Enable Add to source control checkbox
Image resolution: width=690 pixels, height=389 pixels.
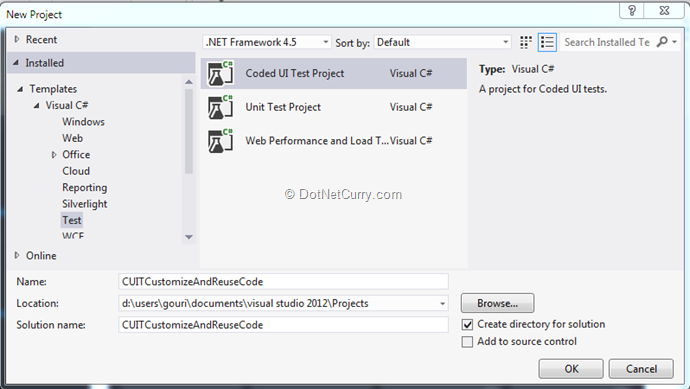[x=467, y=342]
